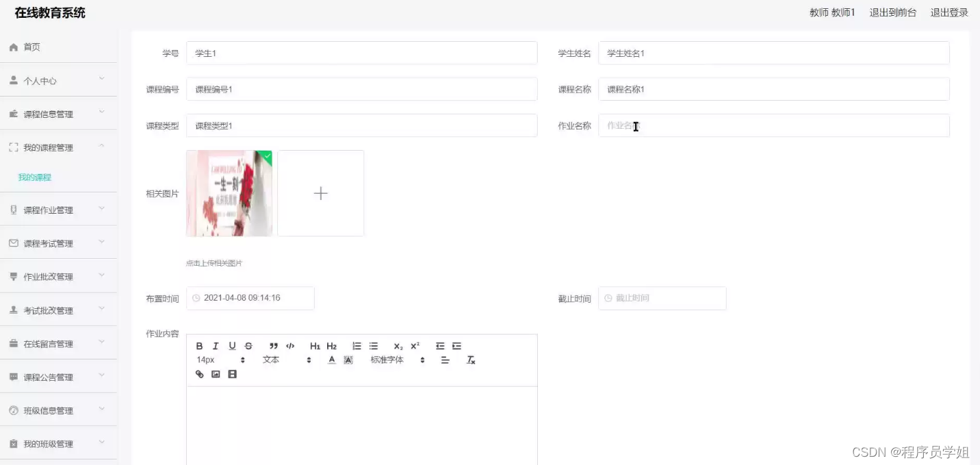980x465 pixels.
Task: Click the clear formatting icon in editor
Action: [x=470, y=360]
